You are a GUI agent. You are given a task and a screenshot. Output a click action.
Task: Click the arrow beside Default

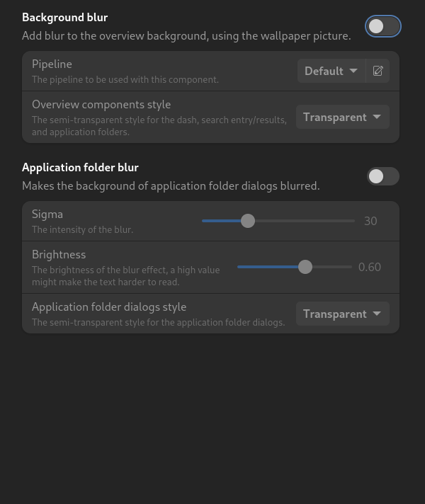[x=353, y=71]
